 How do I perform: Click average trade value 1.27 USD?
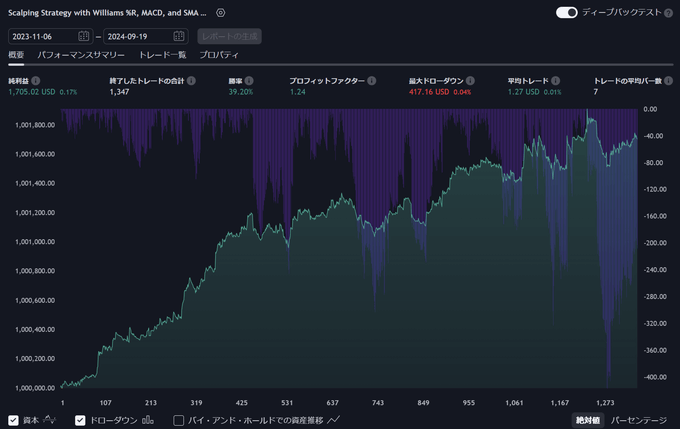(x=523, y=92)
